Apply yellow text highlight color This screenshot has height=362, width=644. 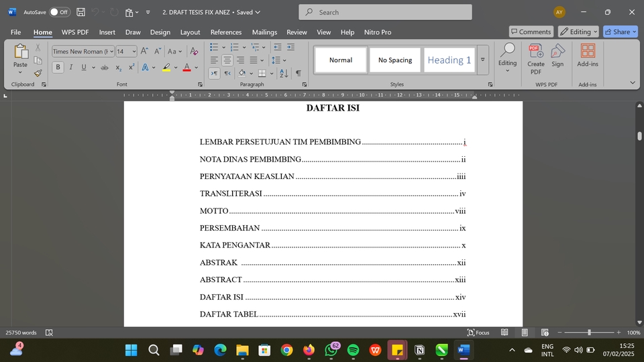(x=166, y=67)
